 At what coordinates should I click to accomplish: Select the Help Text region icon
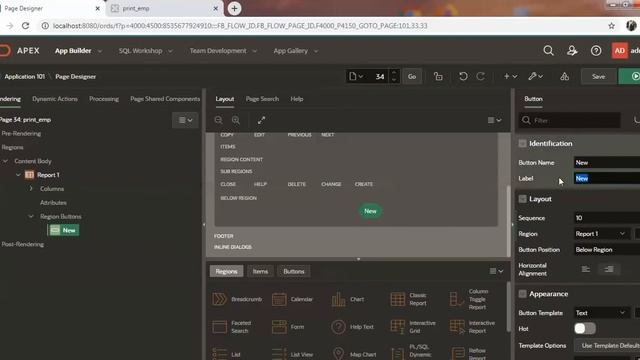tap(338, 327)
